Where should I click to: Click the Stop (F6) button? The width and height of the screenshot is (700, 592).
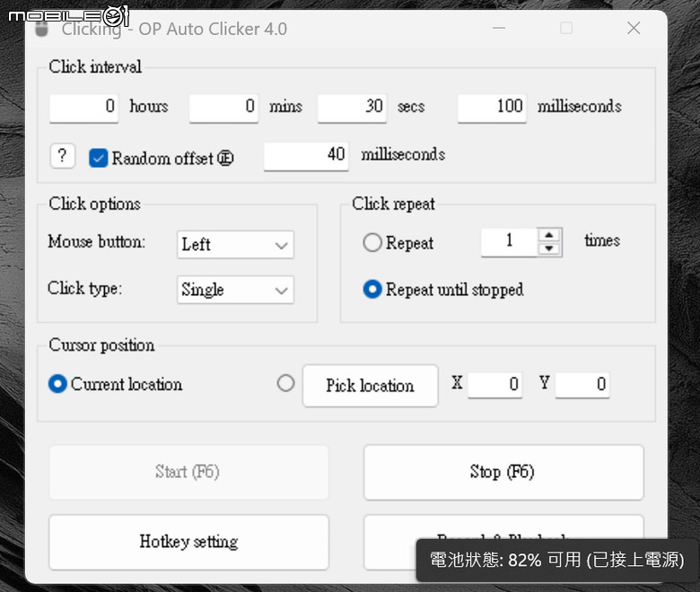point(503,472)
